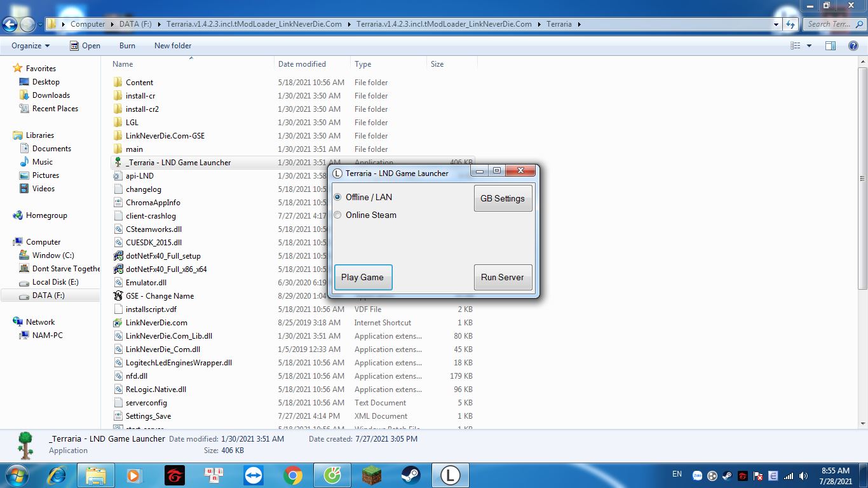Open GB Settings in the launcher

tap(502, 198)
